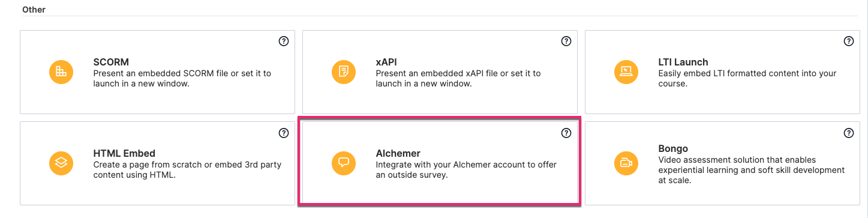The image size is (868, 218).
Task: Open help for the HTML Embed card
Action: click(x=284, y=133)
